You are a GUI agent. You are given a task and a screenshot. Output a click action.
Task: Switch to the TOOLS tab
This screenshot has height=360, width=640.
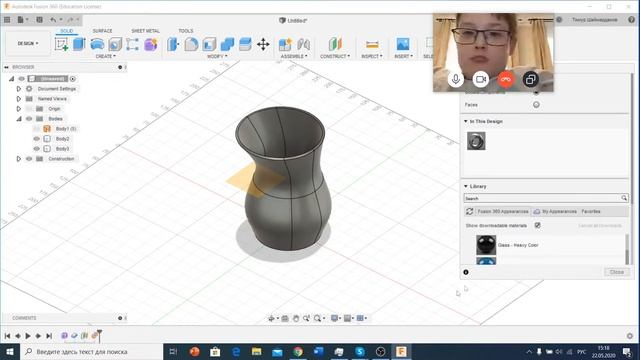186,31
